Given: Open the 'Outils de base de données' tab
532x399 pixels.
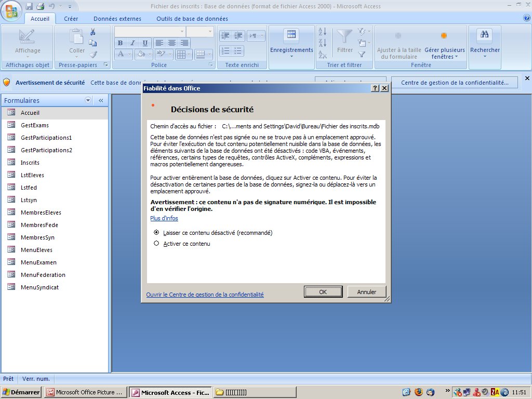Looking at the screenshot, I should [x=192, y=19].
